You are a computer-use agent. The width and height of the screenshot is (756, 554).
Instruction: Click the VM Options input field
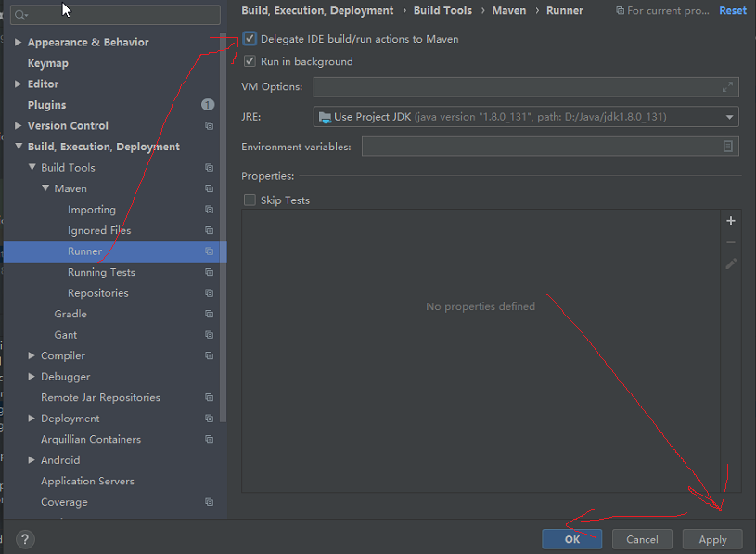(x=526, y=87)
